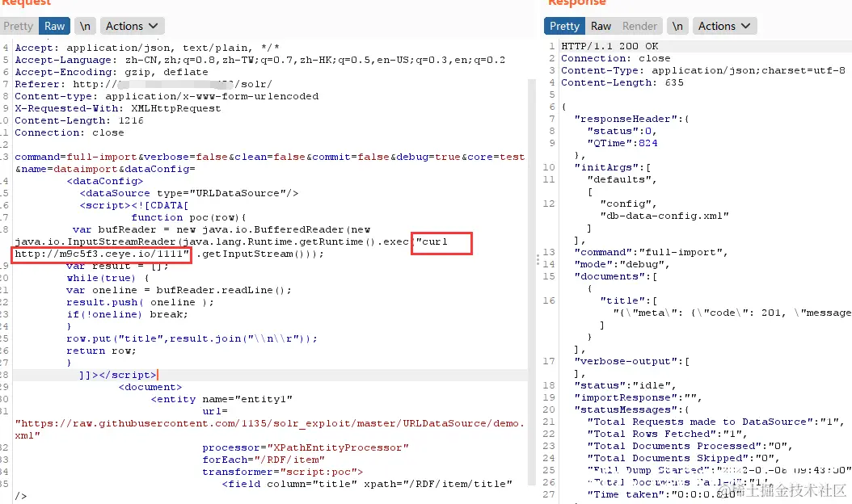Click the "command":"full-import" response line
The width and height of the screenshot is (852, 504).
click(x=651, y=252)
